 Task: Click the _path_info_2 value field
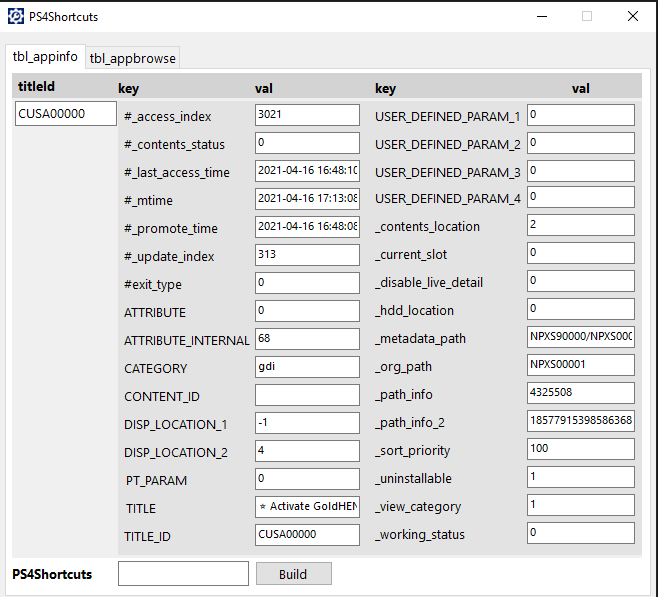coord(581,421)
